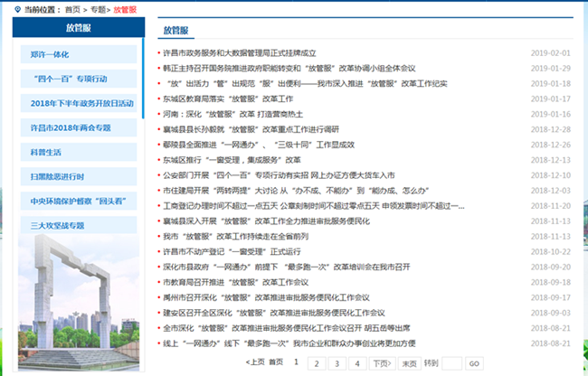Screen dimensions: 588x376
Task: Select 中央环境保护督察"回头看" sidebar item
Action: click(x=75, y=201)
